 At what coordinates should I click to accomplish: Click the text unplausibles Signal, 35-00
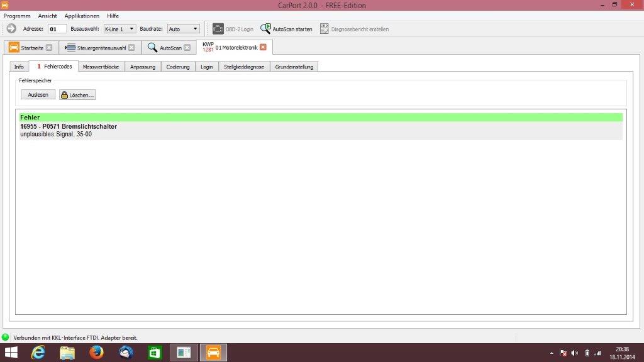click(x=56, y=134)
